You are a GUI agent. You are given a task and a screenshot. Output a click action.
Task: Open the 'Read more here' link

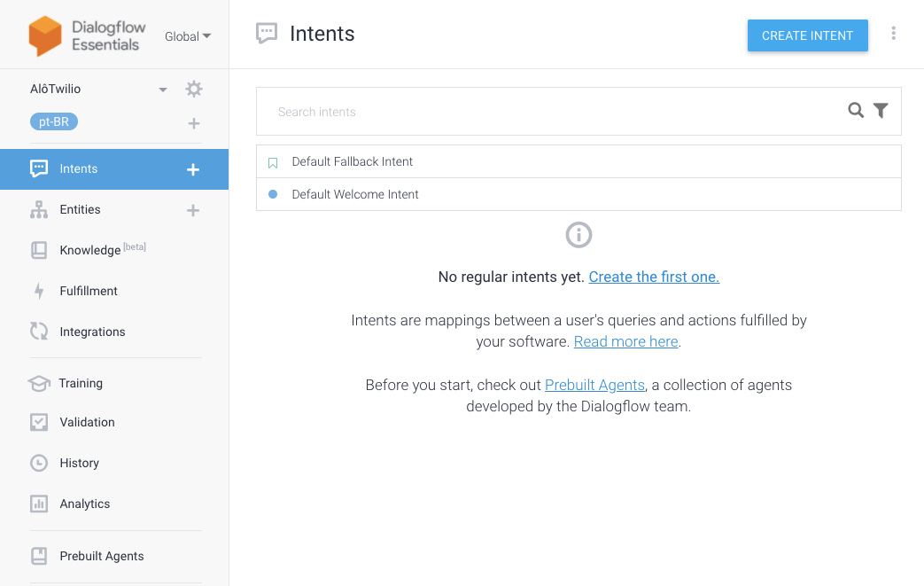625,342
